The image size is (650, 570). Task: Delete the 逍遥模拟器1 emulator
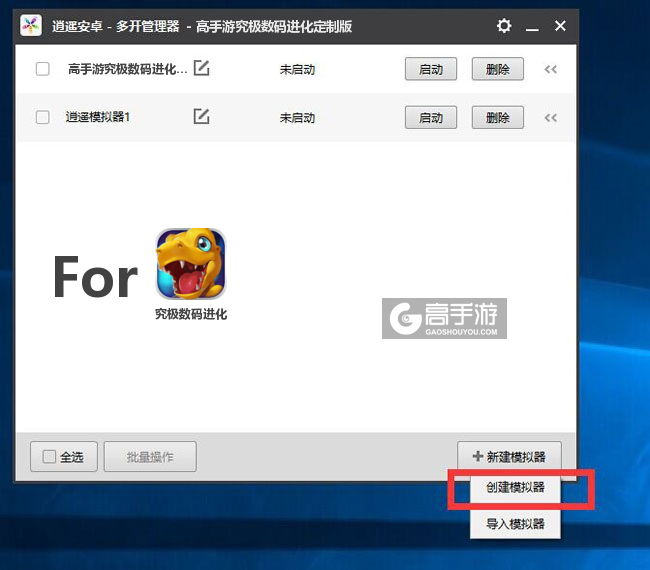tap(497, 117)
